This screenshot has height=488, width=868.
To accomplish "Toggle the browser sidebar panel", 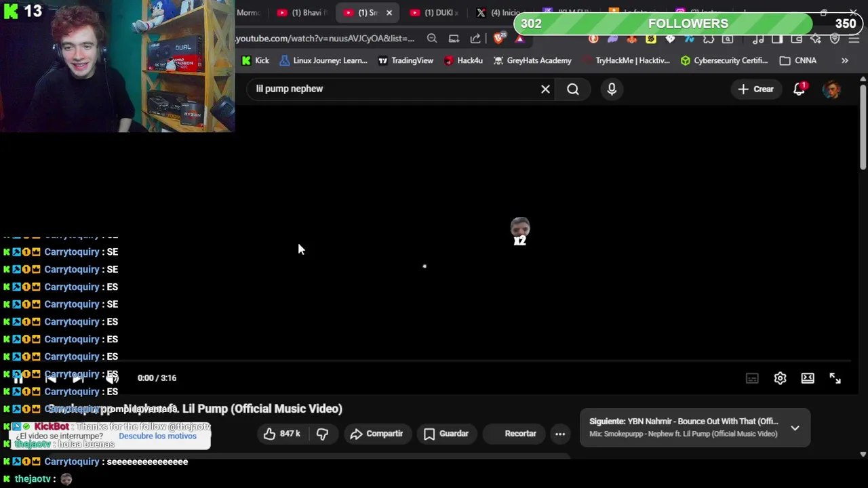I will click(x=777, y=39).
